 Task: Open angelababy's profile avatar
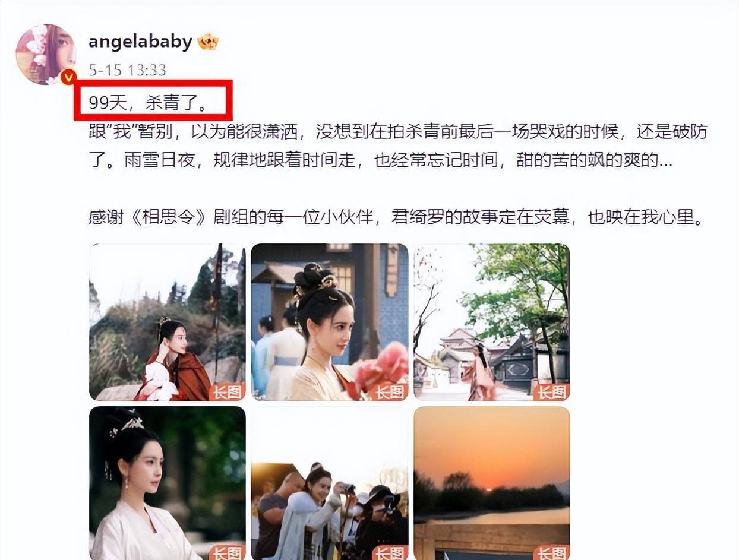pos(46,54)
